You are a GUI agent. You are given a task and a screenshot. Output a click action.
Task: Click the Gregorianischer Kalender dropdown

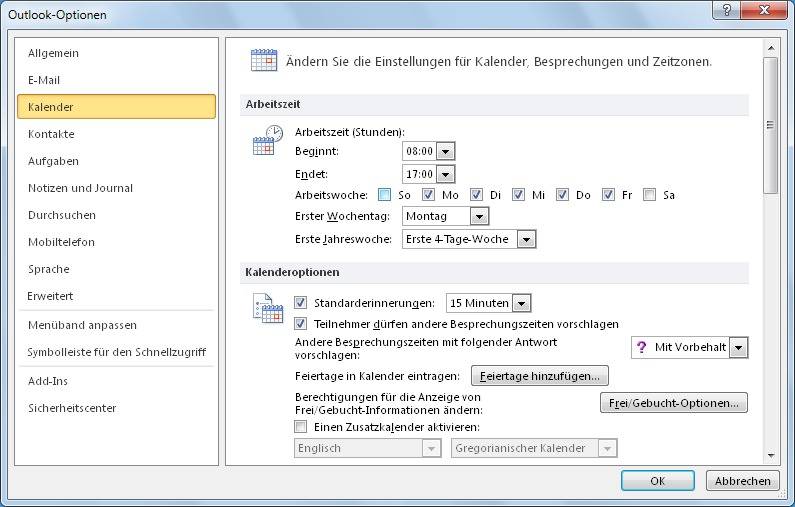pyautogui.click(x=534, y=448)
